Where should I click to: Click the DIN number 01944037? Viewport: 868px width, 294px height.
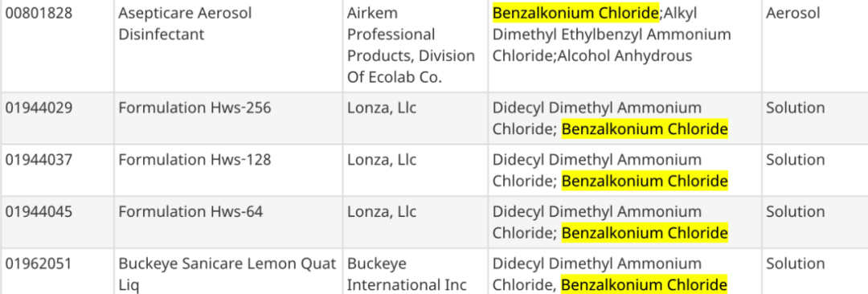tap(39, 160)
